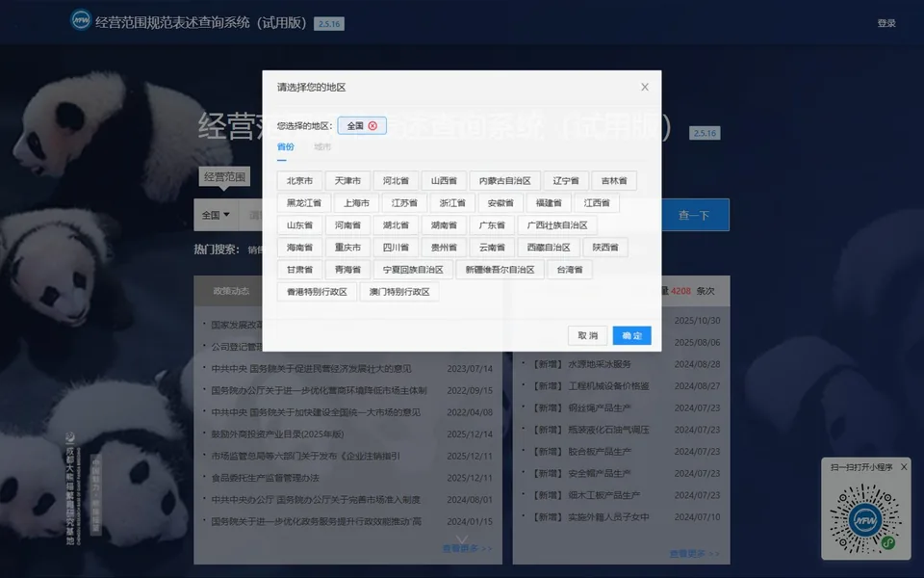924x578 pixels.
Task: Select the 经营范围 search tab
Action: [224, 176]
